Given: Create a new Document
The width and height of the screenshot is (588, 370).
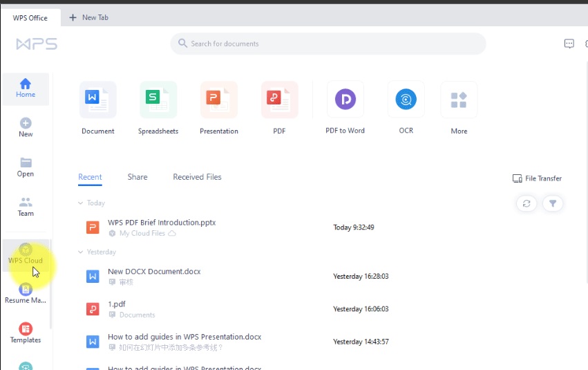Looking at the screenshot, I should (98, 108).
